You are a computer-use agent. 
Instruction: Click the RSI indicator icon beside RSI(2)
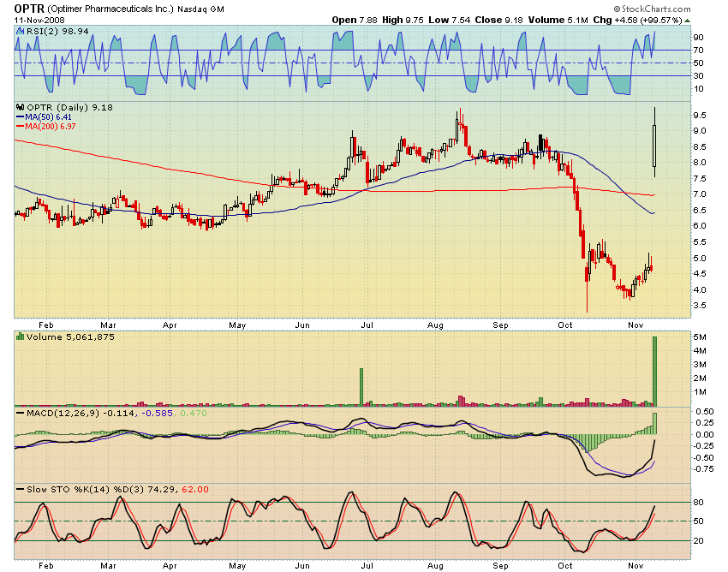pyautogui.click(x=20, y=31)
